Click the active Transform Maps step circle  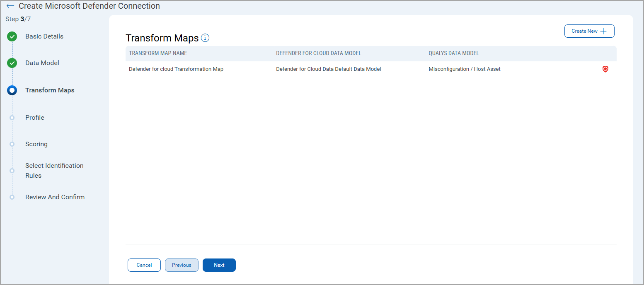tap(12, 90)
